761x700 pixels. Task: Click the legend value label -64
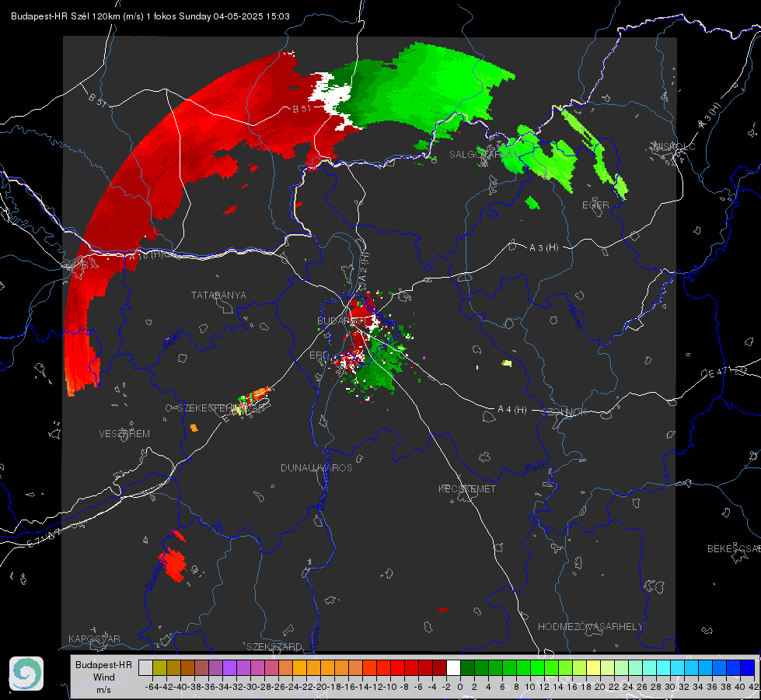(152, 687)
